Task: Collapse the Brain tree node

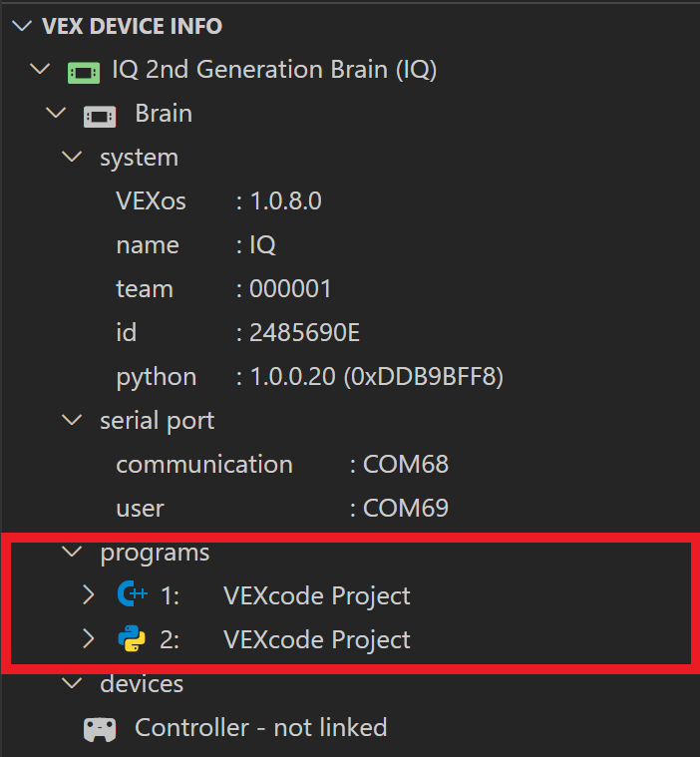Action: point(56,114)
